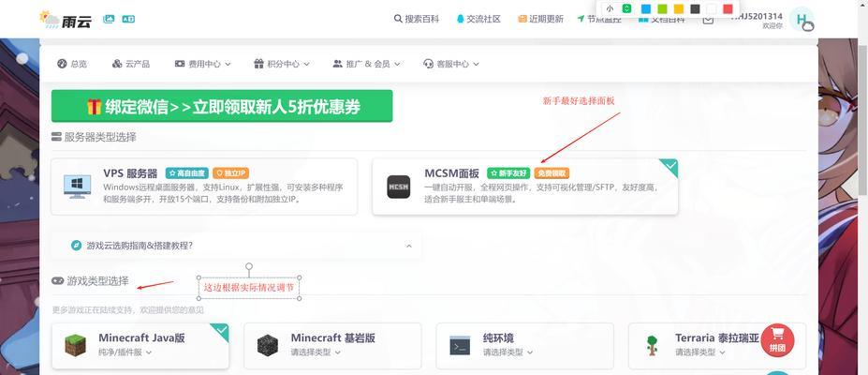Click the Terraria tree icon
This screenshot has height=375, width=868.
tap(652, 345)
